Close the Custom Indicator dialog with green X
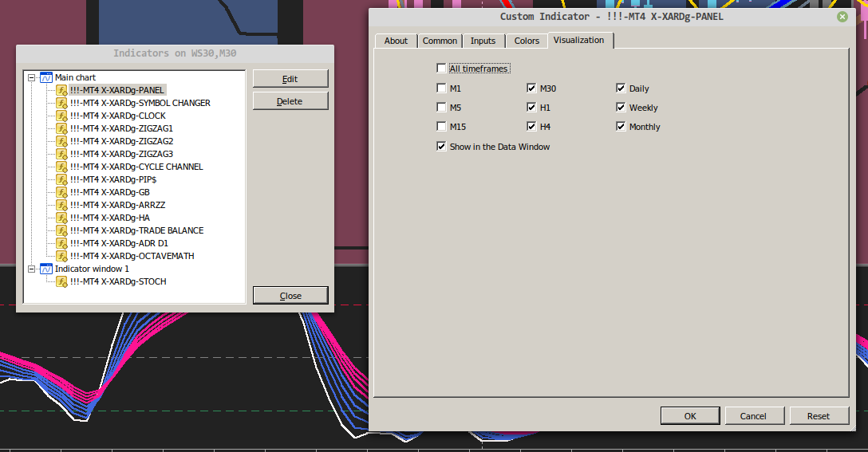 tap(842, 17)
